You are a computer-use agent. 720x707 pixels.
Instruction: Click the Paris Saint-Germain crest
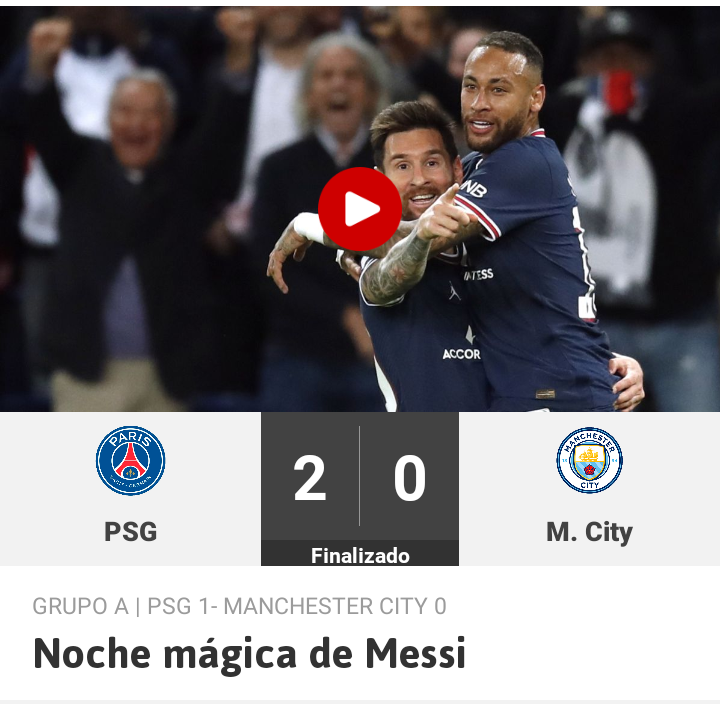(130, 460)
